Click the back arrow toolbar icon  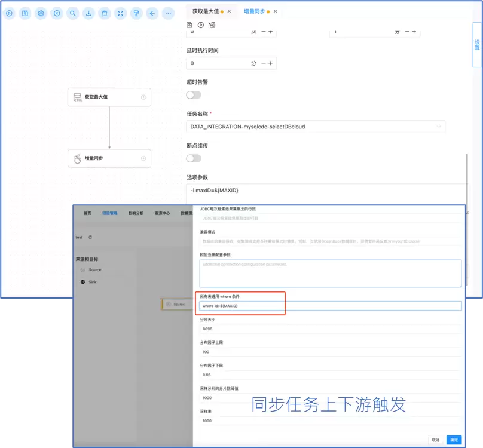point(152,13)
